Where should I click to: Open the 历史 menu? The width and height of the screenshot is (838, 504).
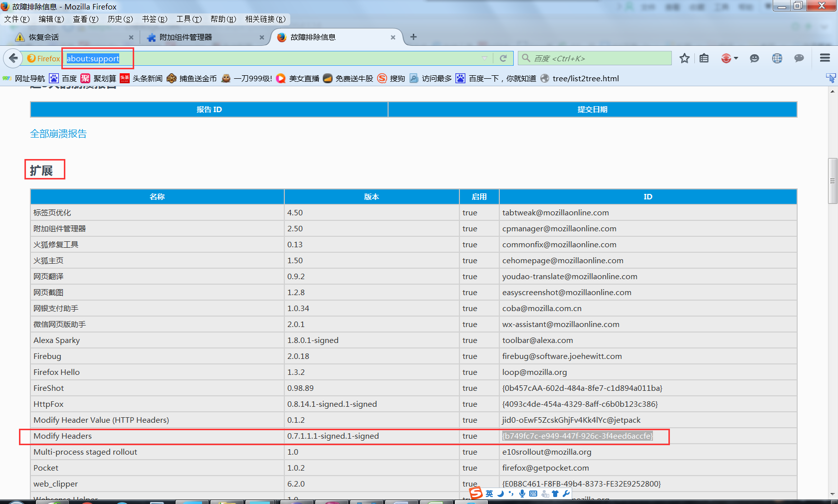tap(120, 19)
